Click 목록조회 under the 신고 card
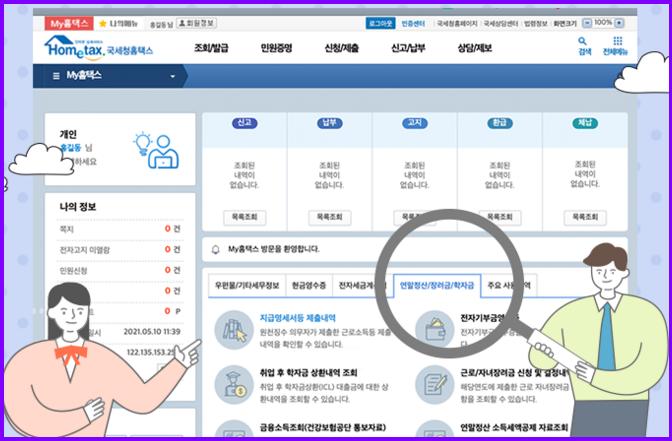The width and height of the screenshot is (672, 441). tap(244, 217)
